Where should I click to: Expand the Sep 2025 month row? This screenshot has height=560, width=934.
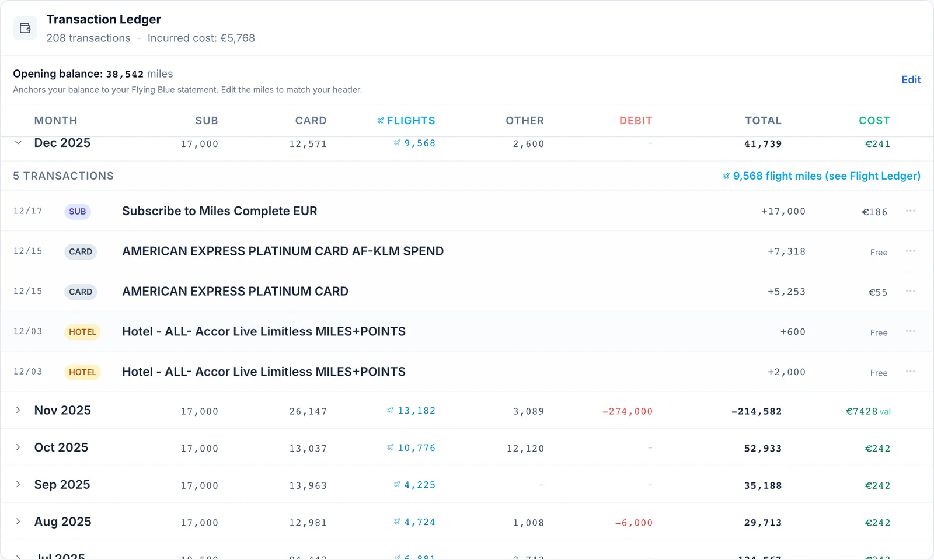pos(18,484)
